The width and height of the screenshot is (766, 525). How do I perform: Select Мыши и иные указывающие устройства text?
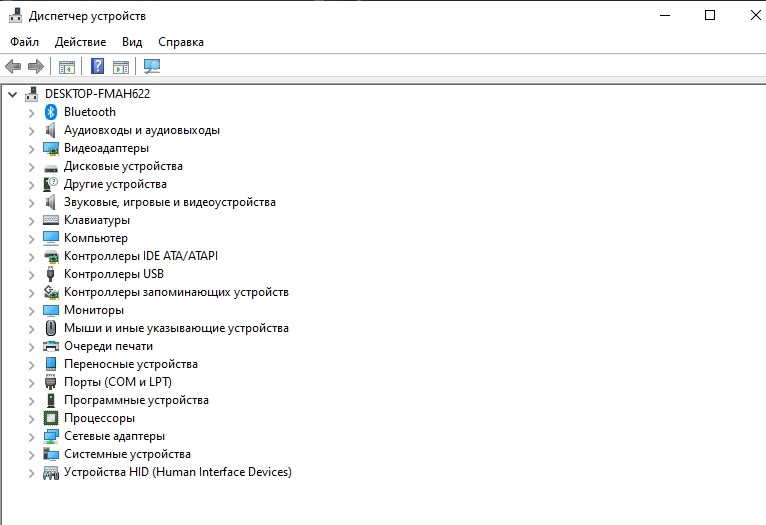point(176,328)
